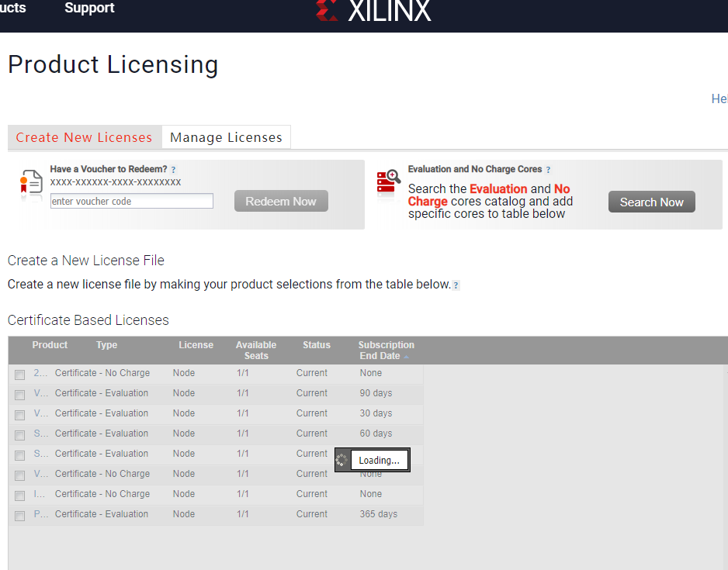Open the Support menu in header
Image resolution: width=728 pixels, height=570 pixels.
click(x=89, y=8)
